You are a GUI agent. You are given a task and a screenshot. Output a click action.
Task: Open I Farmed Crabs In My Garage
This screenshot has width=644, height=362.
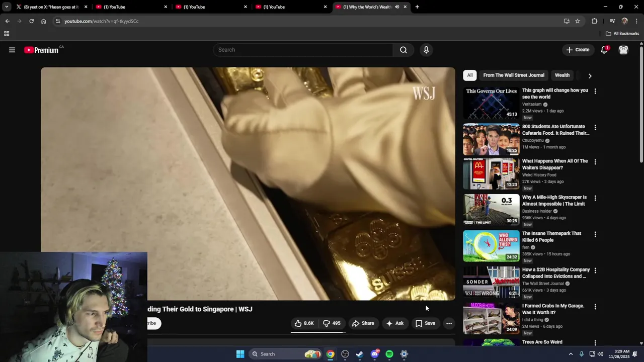[x=553, y=309]
